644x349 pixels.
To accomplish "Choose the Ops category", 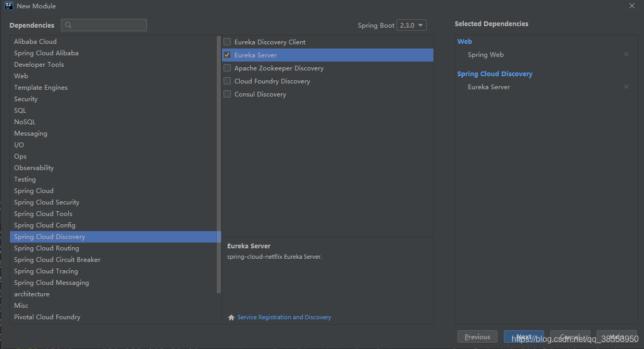I will click(x=113, y=157).
